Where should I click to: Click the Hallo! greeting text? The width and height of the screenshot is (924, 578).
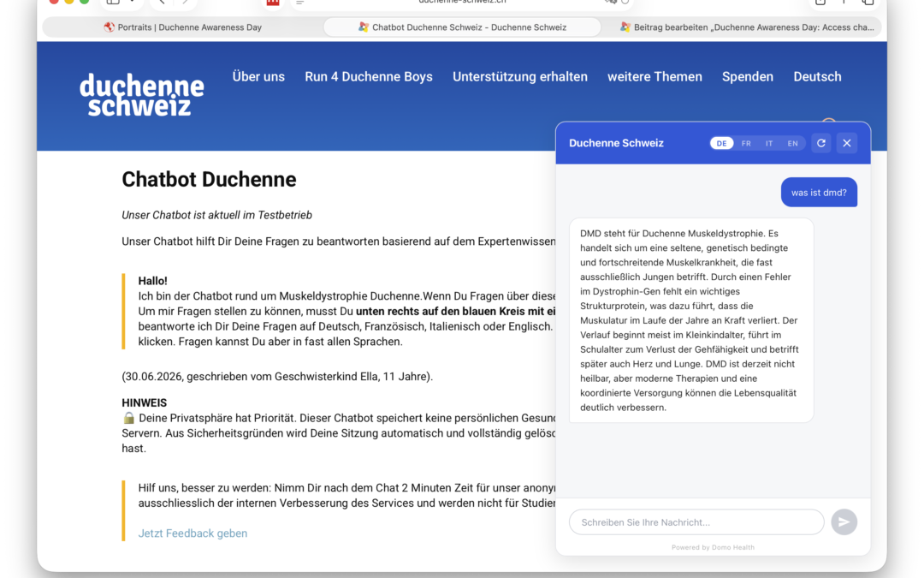pyautogui.click(x=152, y=281)
